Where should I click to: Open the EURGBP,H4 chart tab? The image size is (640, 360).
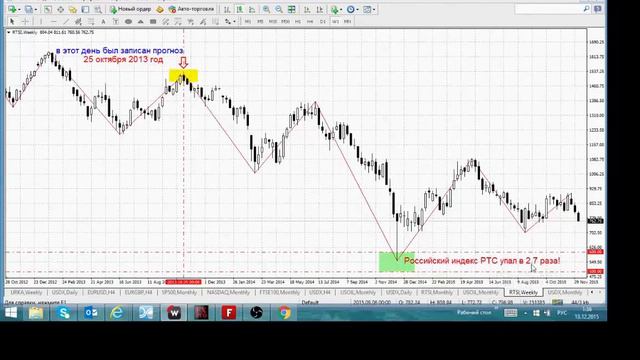pyautogui.click(x=138, y=292)
